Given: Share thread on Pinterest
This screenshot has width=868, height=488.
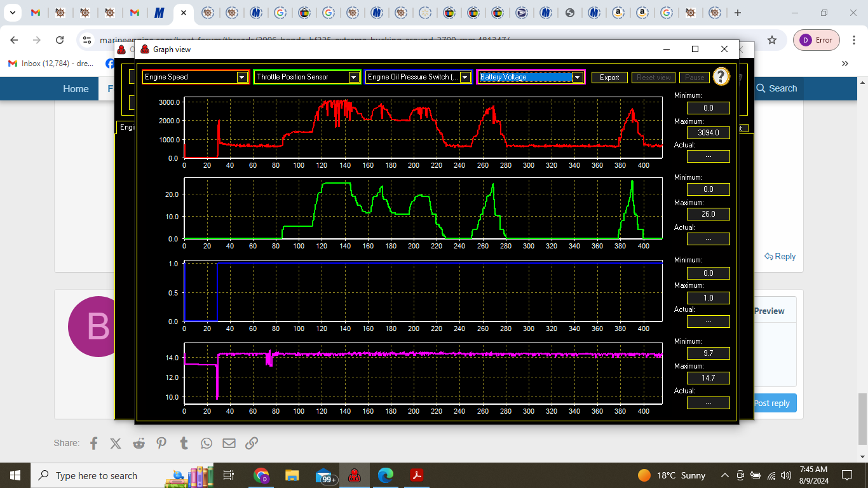Looking at the screenshot, I should 161,443.
